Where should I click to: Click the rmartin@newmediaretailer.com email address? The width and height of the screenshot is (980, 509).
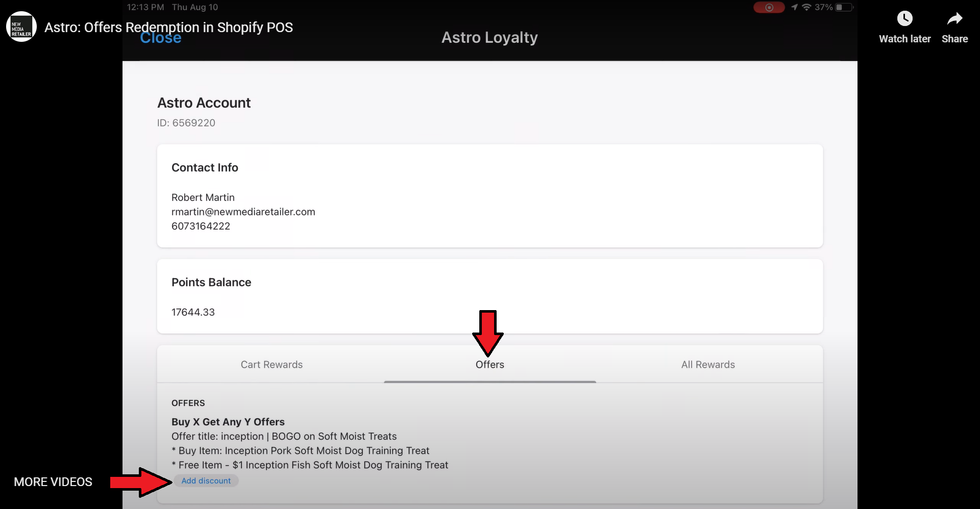243,212
